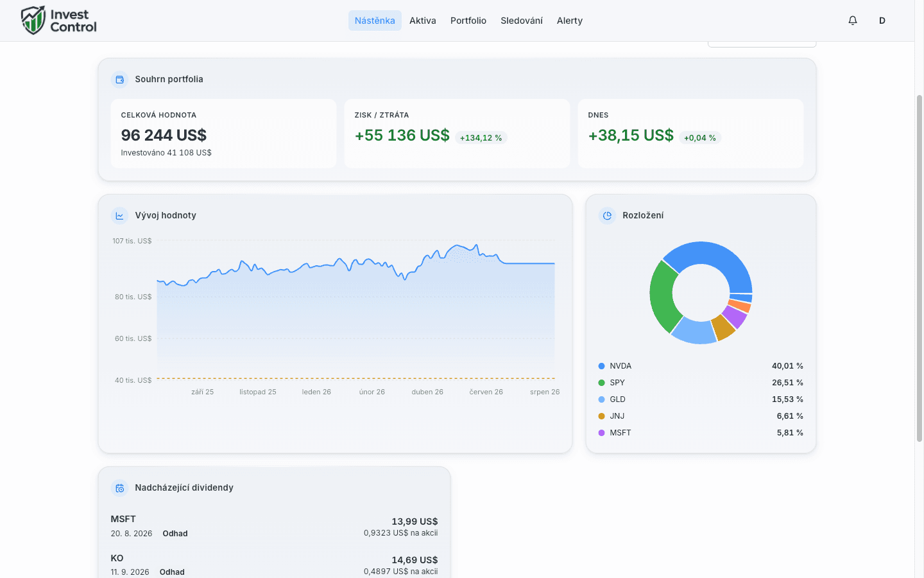Click the gold JNJ donut segment
This screenshot has width=924, height=578.
click(724, 327)
